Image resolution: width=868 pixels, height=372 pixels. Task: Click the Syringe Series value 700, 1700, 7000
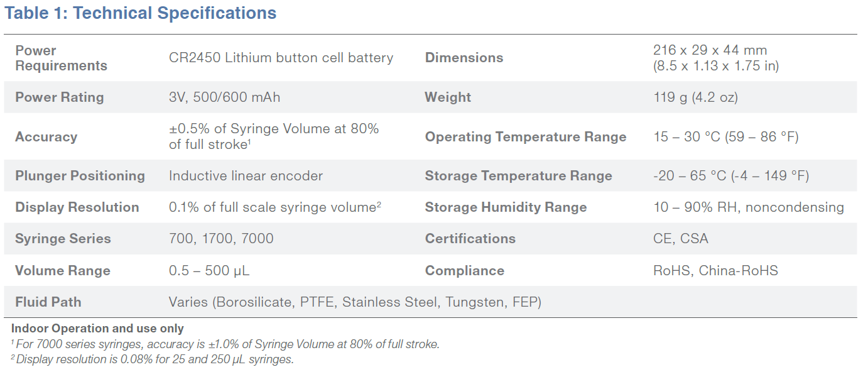pyautogui.click(x=221, y=239)
